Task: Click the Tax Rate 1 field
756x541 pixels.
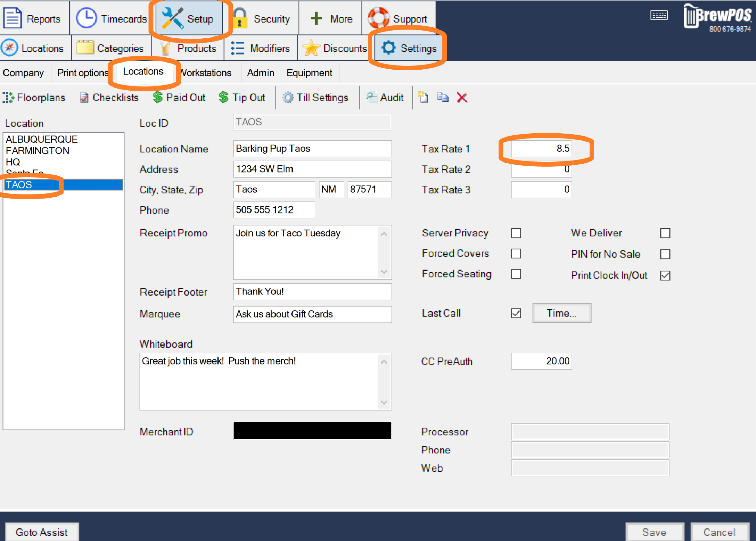Action: (541, 149)
